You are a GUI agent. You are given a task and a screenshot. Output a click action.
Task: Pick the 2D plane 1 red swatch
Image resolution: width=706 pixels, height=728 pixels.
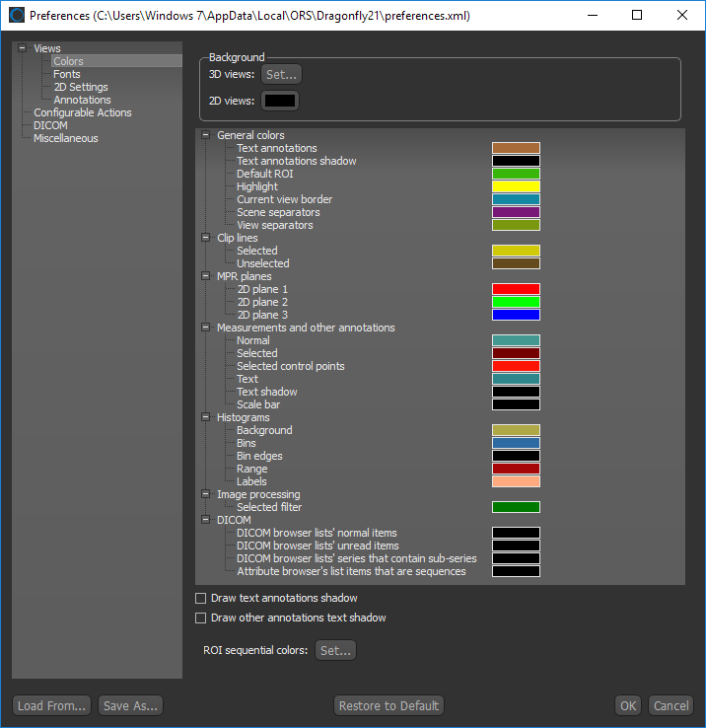pos(516,289)
